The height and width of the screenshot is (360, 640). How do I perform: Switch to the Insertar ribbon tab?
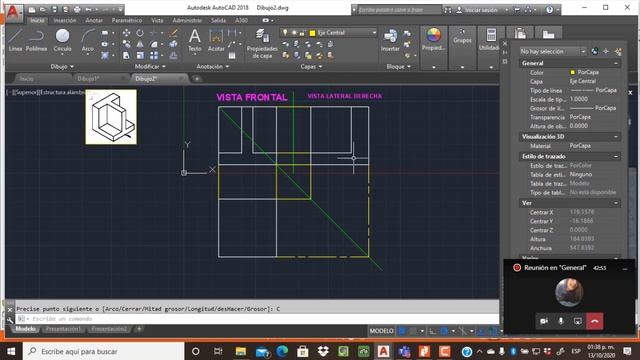click(64, 20)
